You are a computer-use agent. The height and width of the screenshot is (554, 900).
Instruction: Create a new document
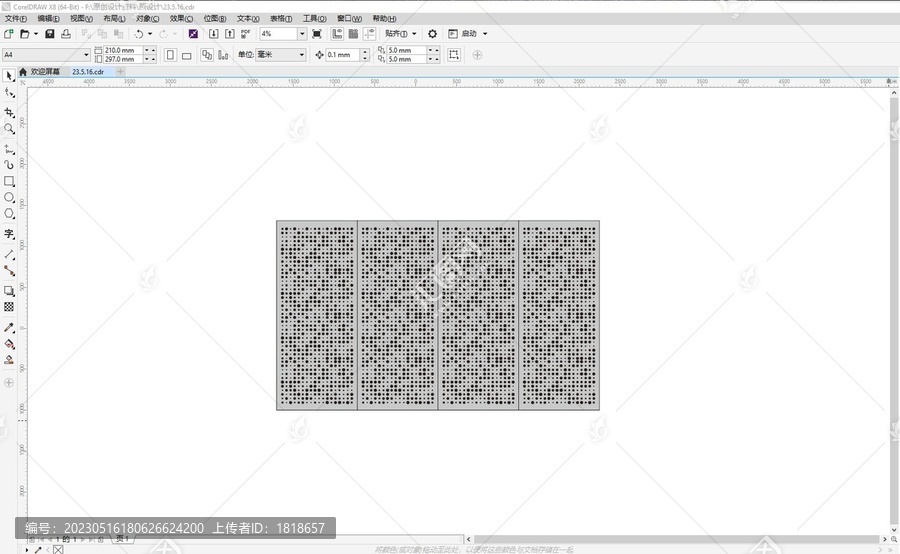click(x=9, y=34)
